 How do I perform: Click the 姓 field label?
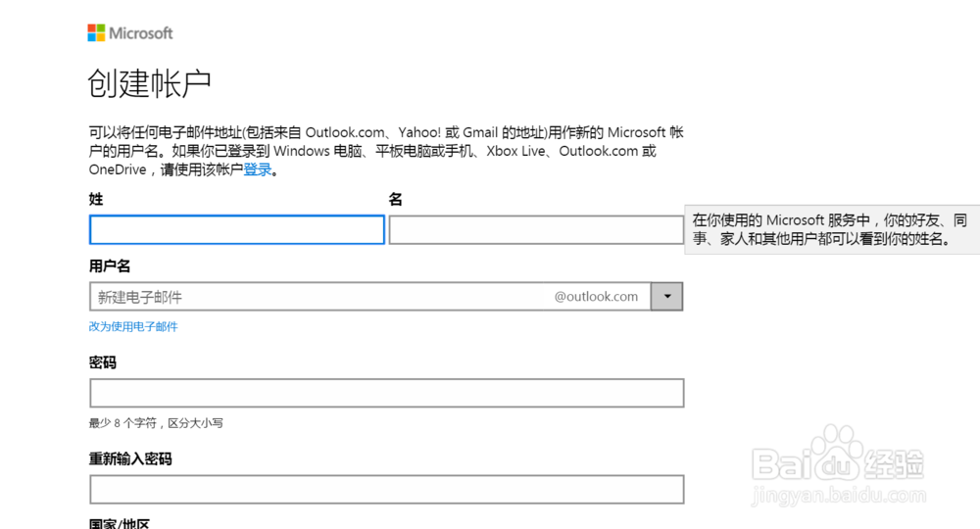tap(96, 199)
